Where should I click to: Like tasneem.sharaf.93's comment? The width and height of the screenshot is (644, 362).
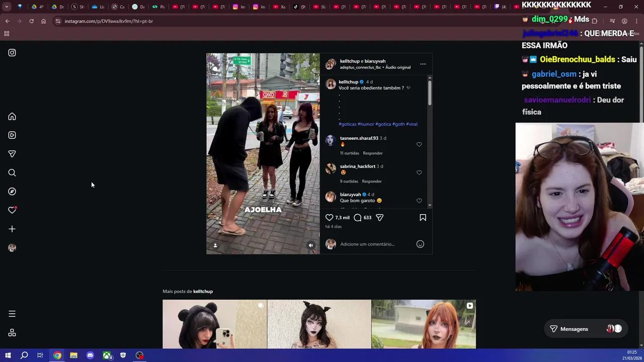(x=419, y=144)
